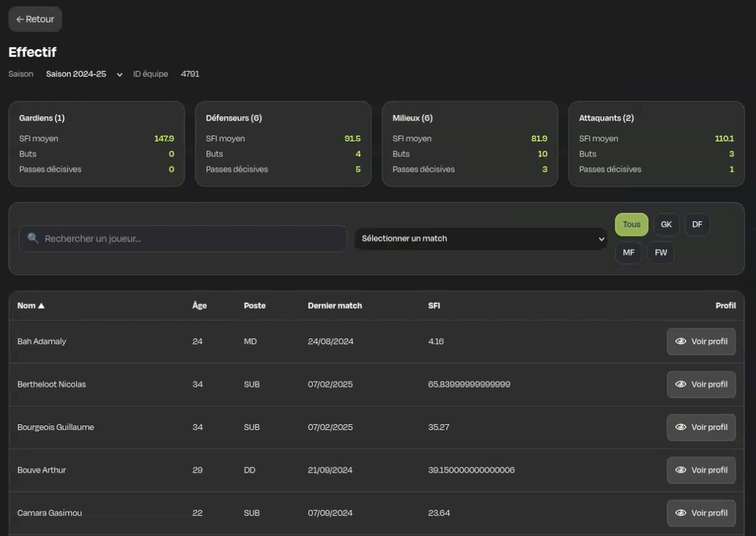Click the eye icon for Camara Gasimou
This screenshot has width=756, height=536.
click(680, 513)
